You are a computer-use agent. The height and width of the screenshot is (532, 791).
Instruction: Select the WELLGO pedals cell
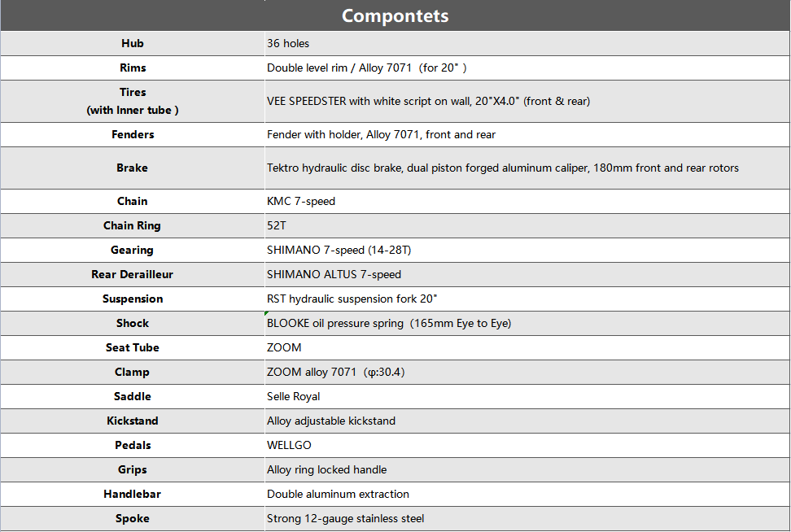(x=289, y=445)
